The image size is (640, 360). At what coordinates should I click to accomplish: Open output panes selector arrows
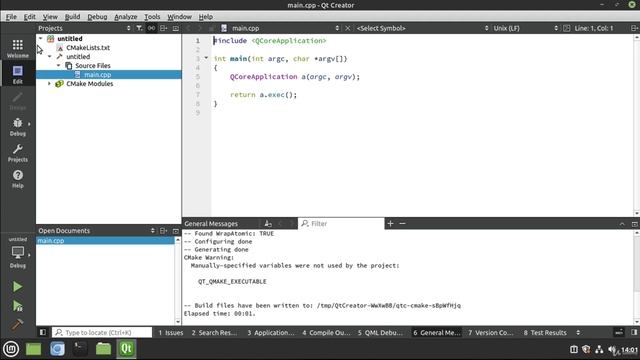pyautogui.click(x=578, y=332)
